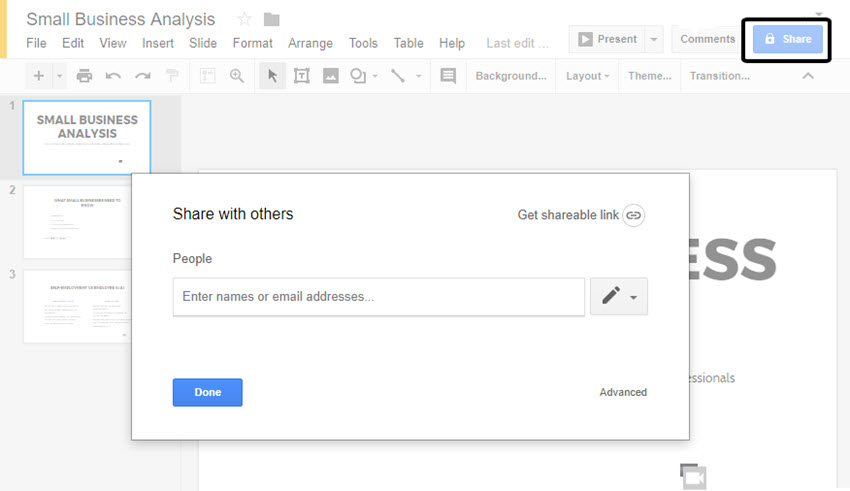Open the Background settings
The height and width of the screenshot is (491, 850).
(x=511, y=76)
